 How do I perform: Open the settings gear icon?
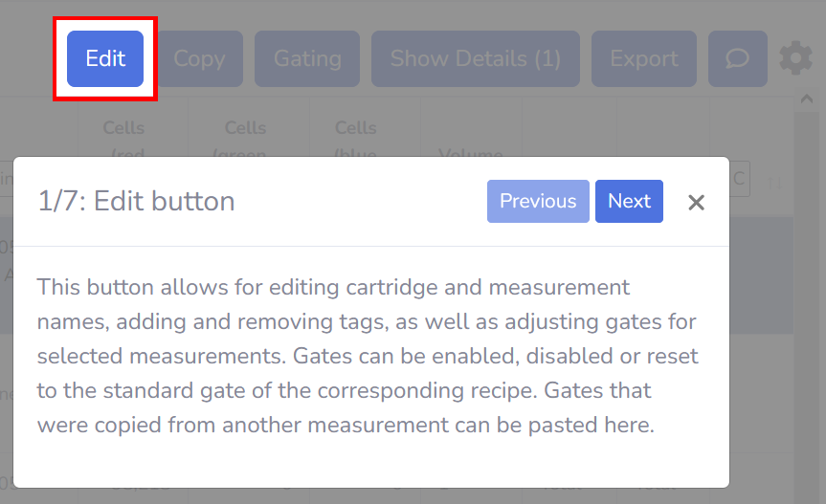(x=795, y=58)
